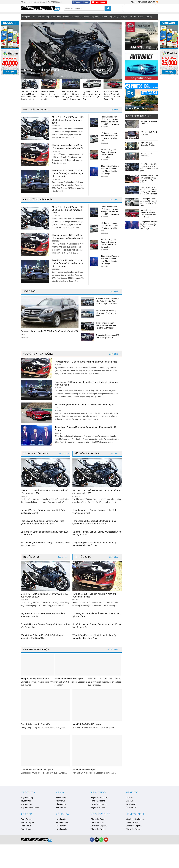Play the 'Lạc giữa rừng xe sang' video thumbnail

[88, 314]
